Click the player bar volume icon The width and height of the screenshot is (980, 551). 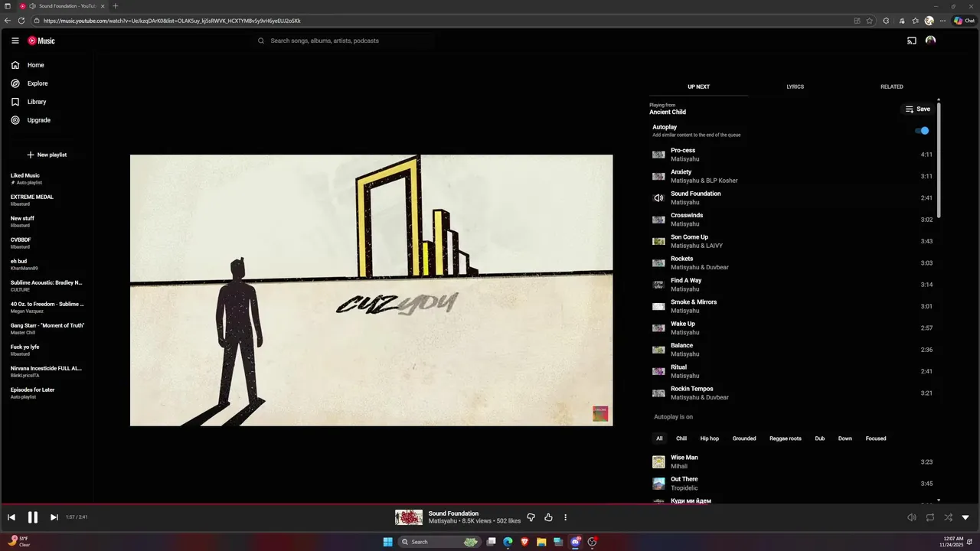click(911, 517)
